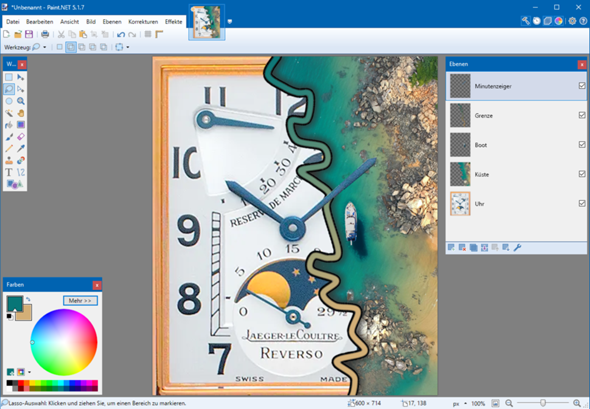The height and width of the screenshot is (409, 590).
Task: Select the Text tool
Action: pyautogui.click(x=9, y=172)
